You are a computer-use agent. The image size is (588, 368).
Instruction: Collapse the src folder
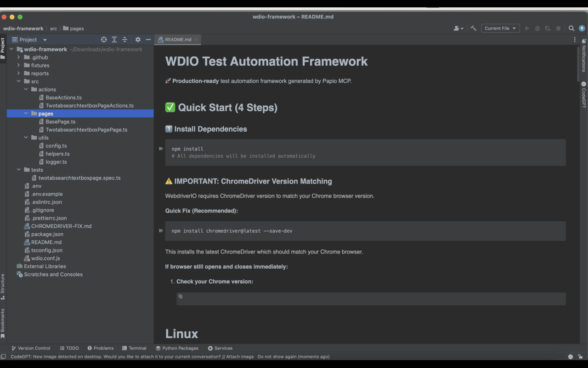coord(18,81)
